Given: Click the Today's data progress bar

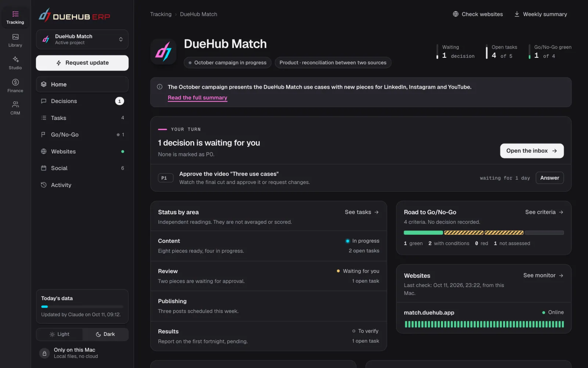Looking at the screenshot, I should [x=82, y=307].
